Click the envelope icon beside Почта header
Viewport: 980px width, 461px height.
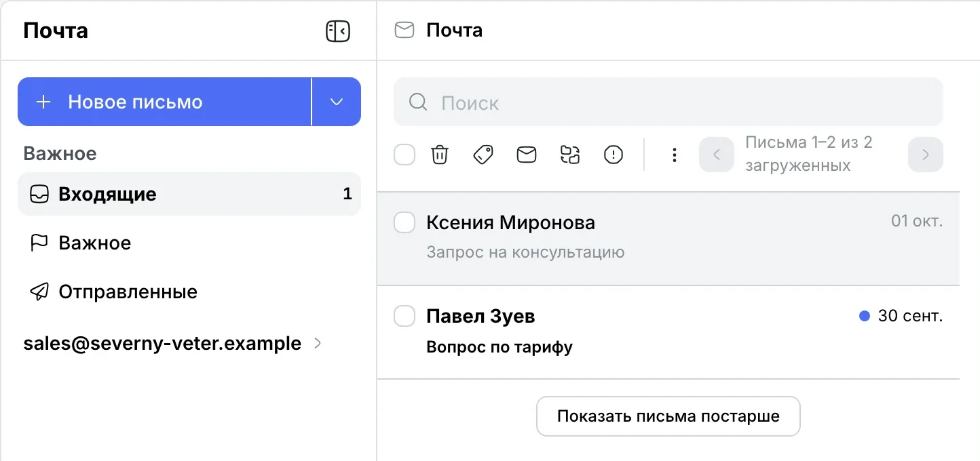point(404,31)
